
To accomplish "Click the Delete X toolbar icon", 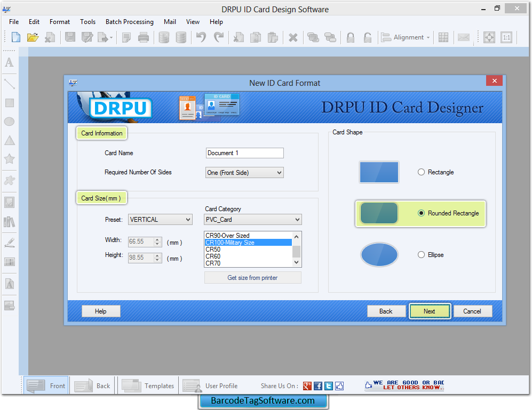I will pyautogui.click(x=293, y=37).
